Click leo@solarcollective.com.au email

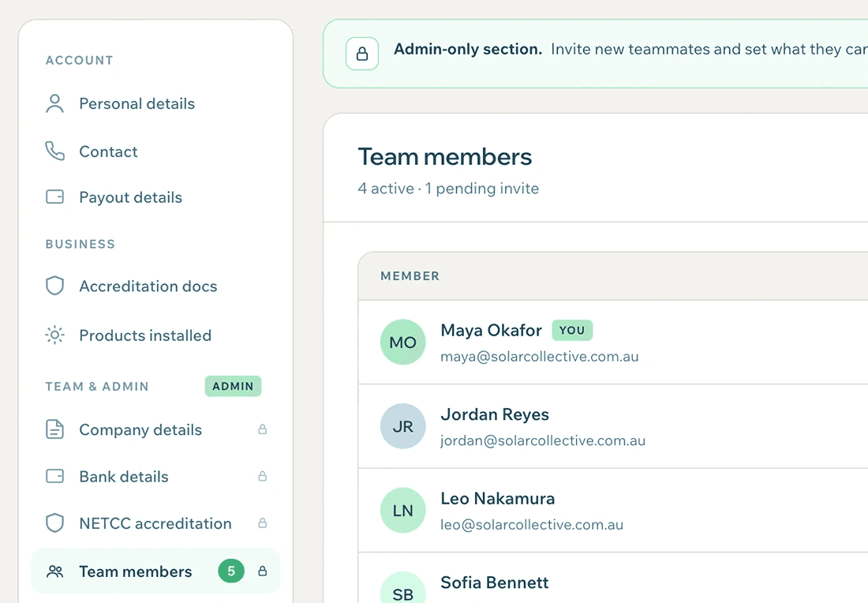click(x=532, y=525)
